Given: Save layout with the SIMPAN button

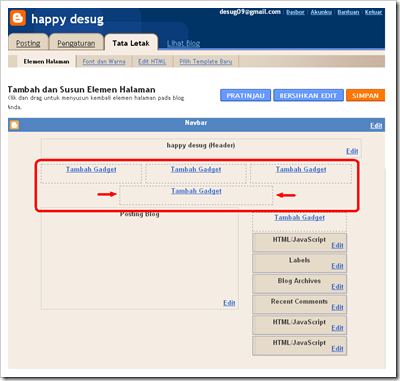Looking at the screenshot, I should coord(365,95).
